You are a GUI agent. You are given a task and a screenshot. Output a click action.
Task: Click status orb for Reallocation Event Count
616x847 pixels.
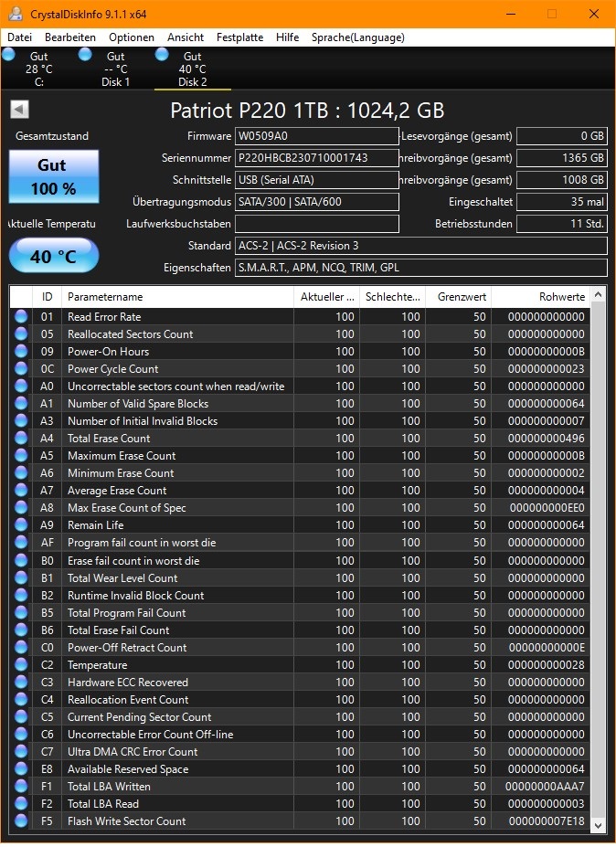coord(21,700)
